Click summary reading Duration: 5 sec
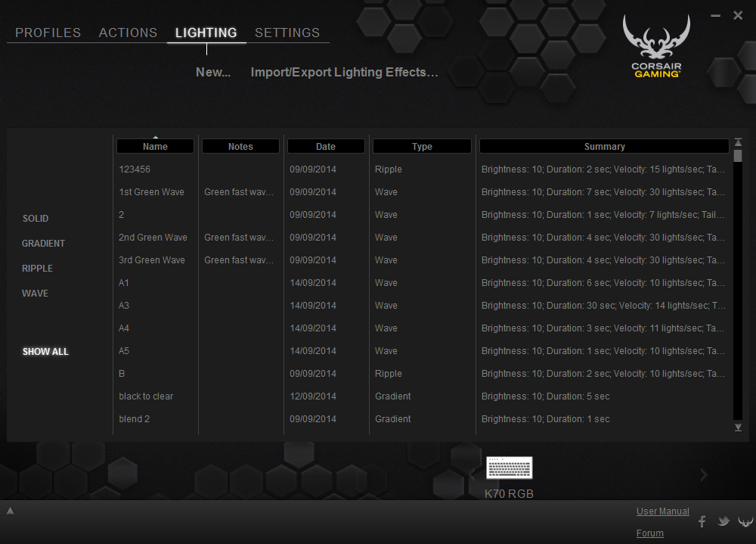This screenshot has height=544, width=756. (545, 396)
